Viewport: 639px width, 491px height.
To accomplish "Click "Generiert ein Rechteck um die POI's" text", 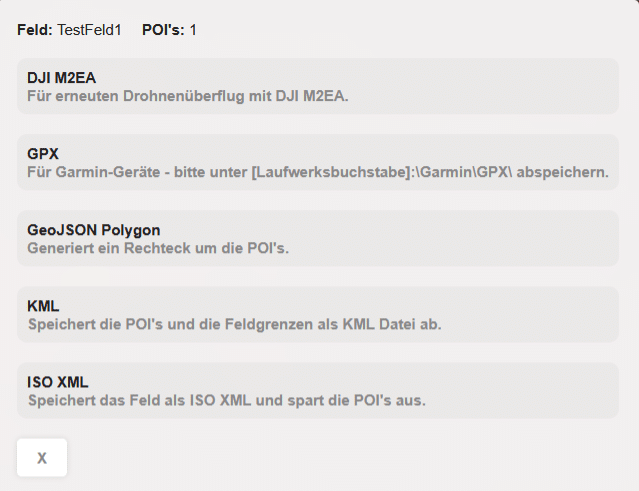I will pyautogui.click(x=158, y=249).
